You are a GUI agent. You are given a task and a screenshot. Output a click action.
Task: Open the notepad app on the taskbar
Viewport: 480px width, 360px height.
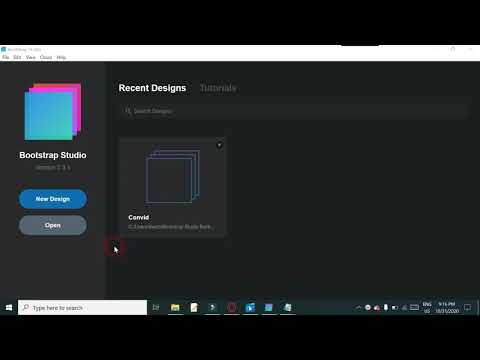pos(194,307)
